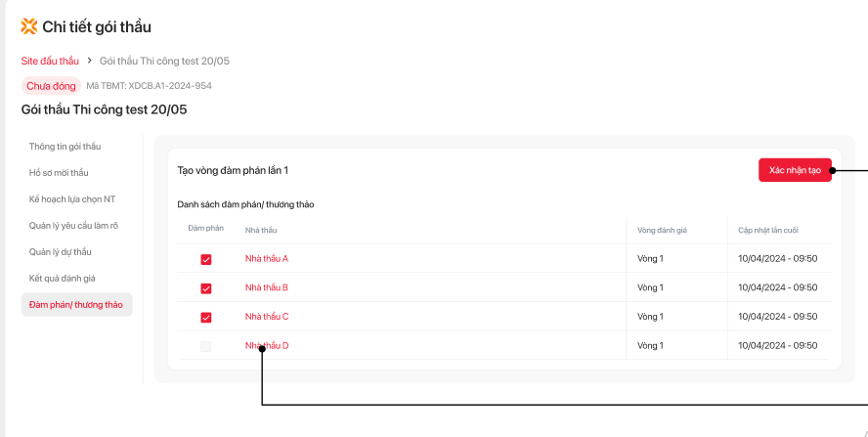Screen dimensions: 868x437
Task: Follow the Site đấu thầu breadcrumb link
Action: tap(50, 61)
